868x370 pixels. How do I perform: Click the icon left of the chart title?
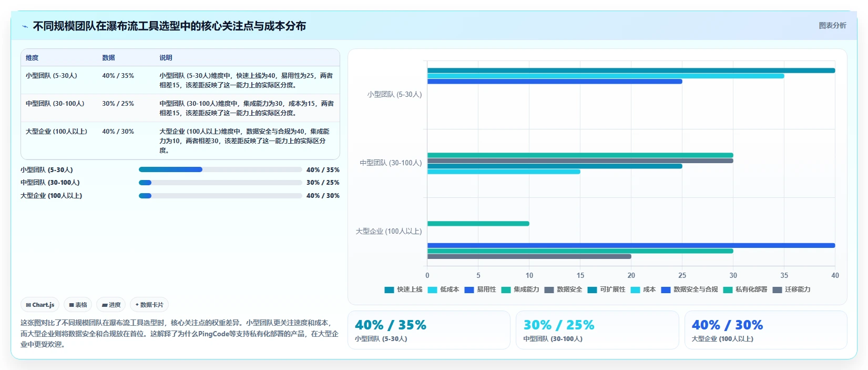[x=25, y=26]
